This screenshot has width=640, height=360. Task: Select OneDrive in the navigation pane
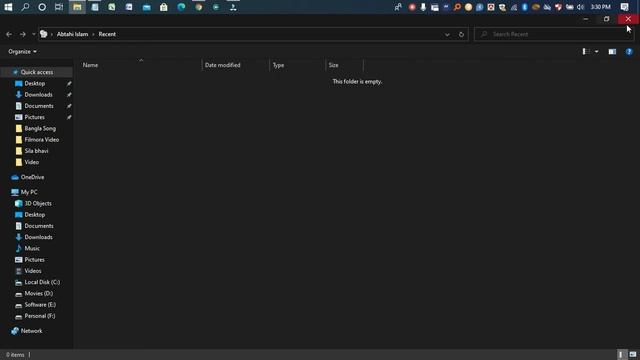32,177
